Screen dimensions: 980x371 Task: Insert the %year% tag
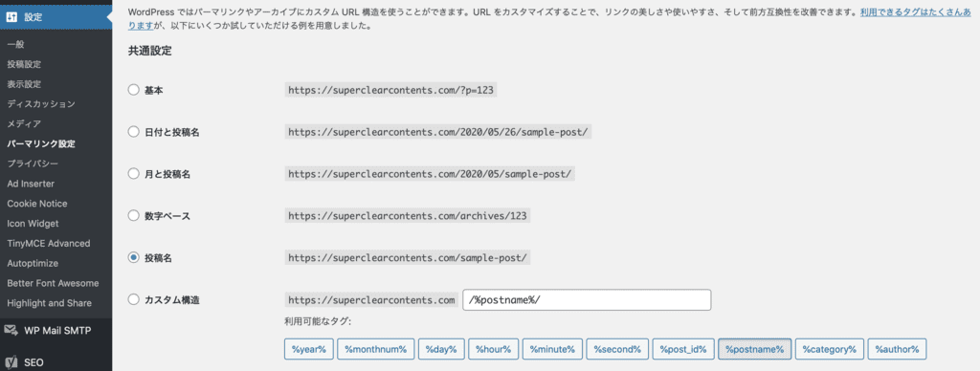(x=309, y=349)
